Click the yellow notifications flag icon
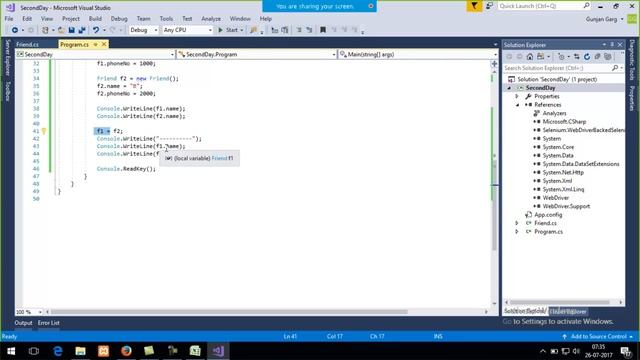 (474, 6)
